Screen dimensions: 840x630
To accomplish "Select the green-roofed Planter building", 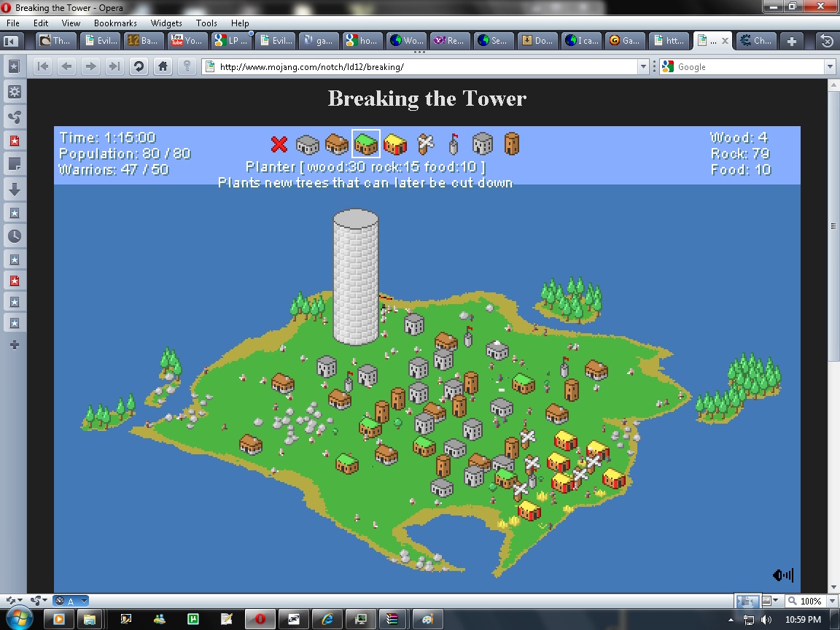I will [365, 144].
